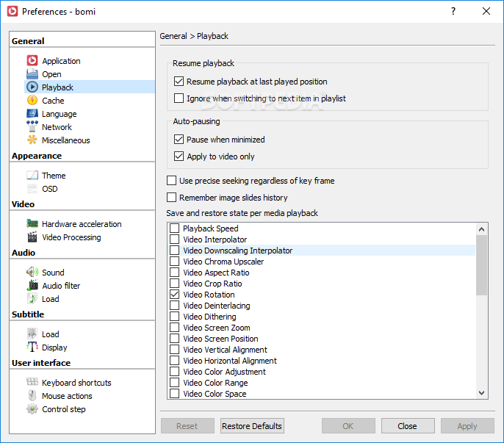504x443 pixels.
Task: Select Keyboard shortcuts icon
Action: (x=32, y=382)
